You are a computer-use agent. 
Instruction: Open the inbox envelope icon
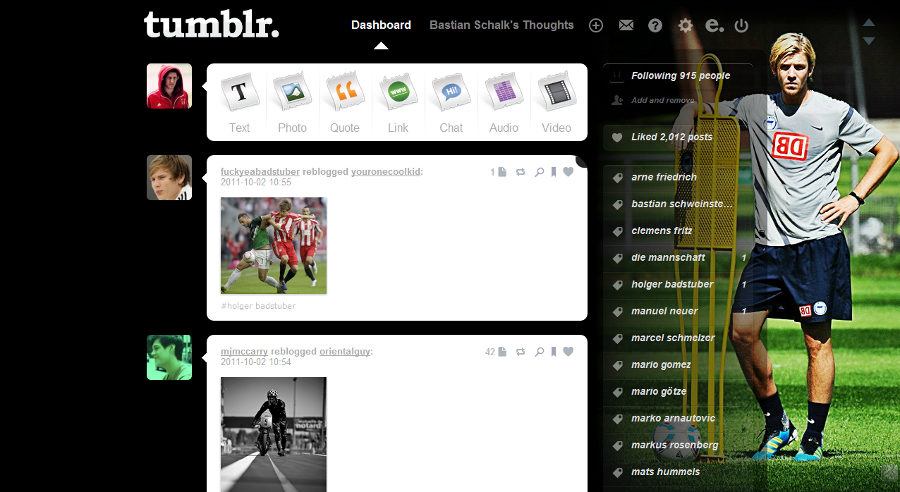[626, 25]
